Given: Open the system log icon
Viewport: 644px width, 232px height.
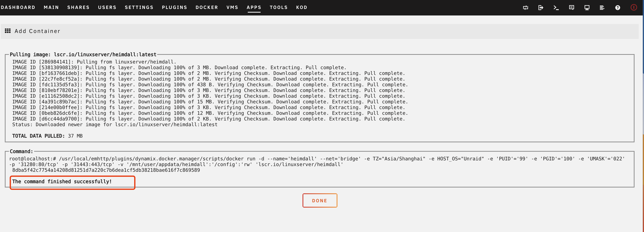Looking at the screenshot, I should point(602,8).
